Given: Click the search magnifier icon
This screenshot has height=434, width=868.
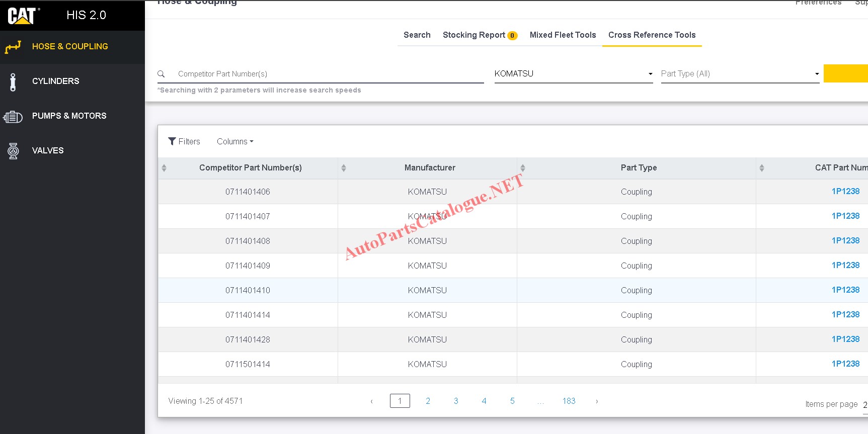Looking at the screenshot, I should 161,74.
